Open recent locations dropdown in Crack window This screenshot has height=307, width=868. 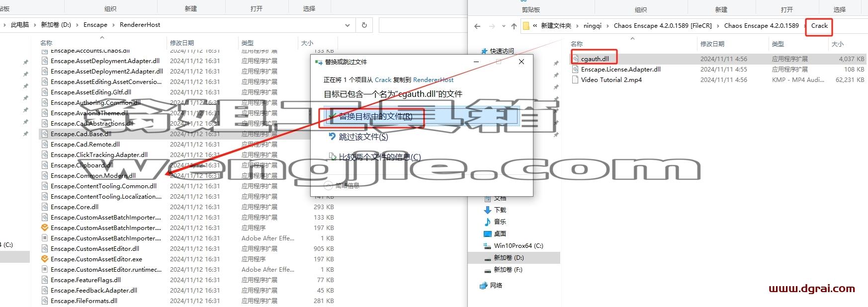click(x=503, y=26)
